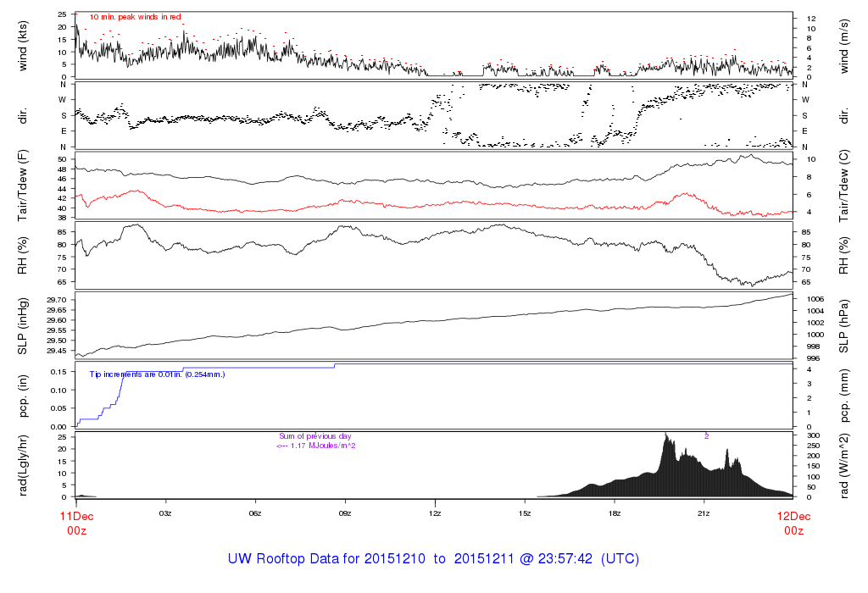The height and width of the screenshot is (593, 868).
Task: Click the red 12Dec 00z end label
Action: [793, 523]
